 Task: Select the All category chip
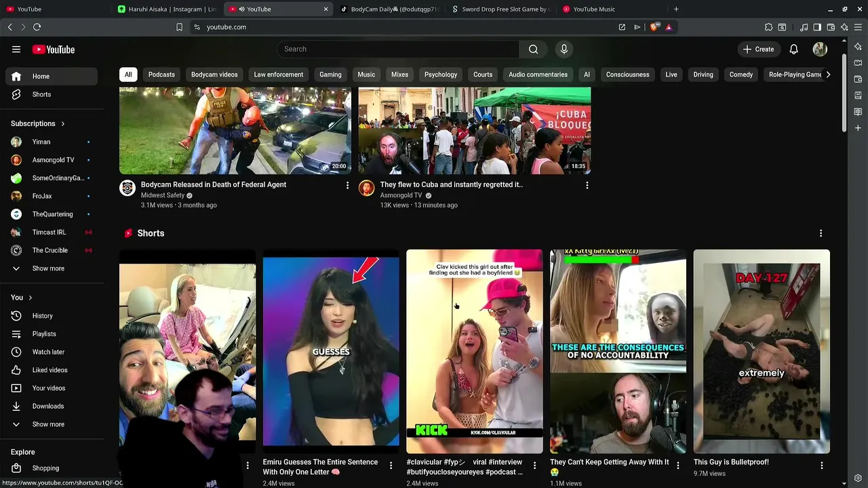point(128,75)
